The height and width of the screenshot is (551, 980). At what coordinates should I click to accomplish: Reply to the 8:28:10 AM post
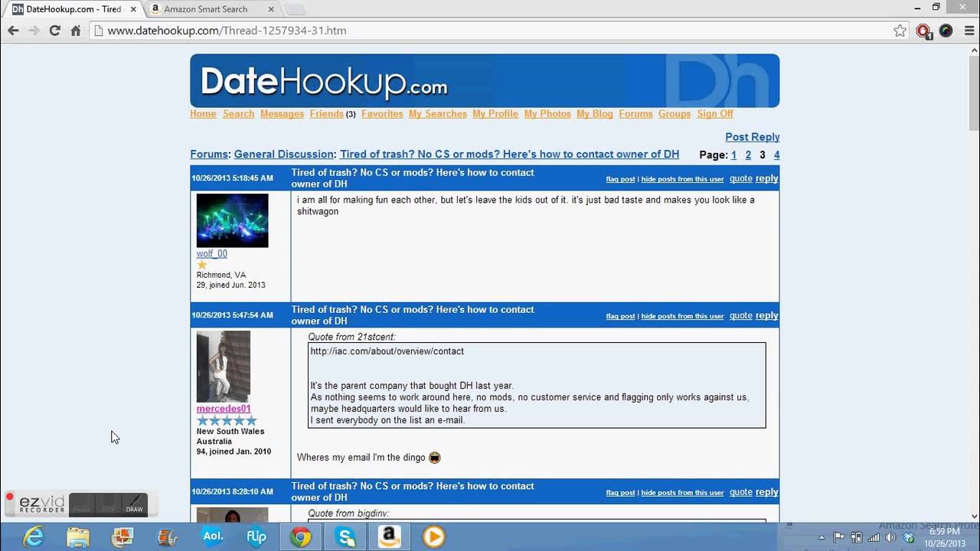tap(766, 492)
